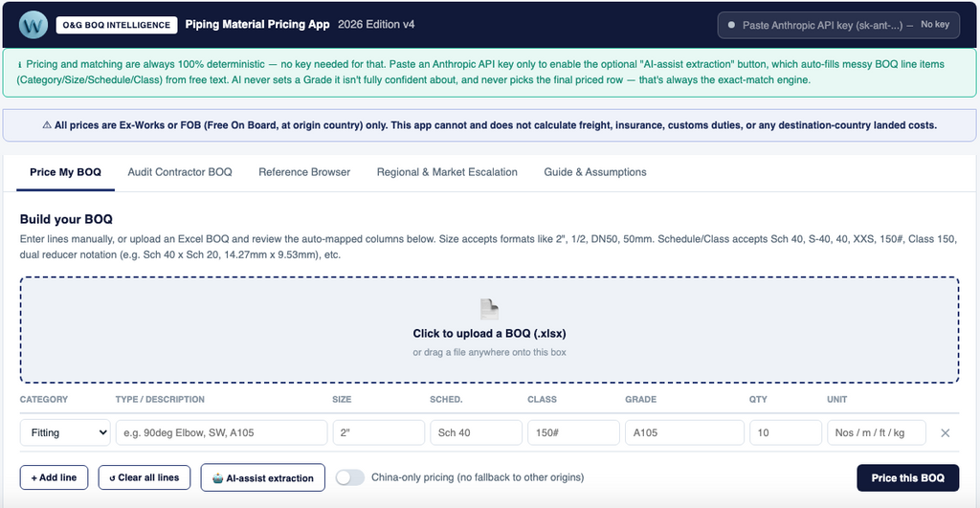
Task: Click the upload BOQ drop zone
Action: [489, 330]
